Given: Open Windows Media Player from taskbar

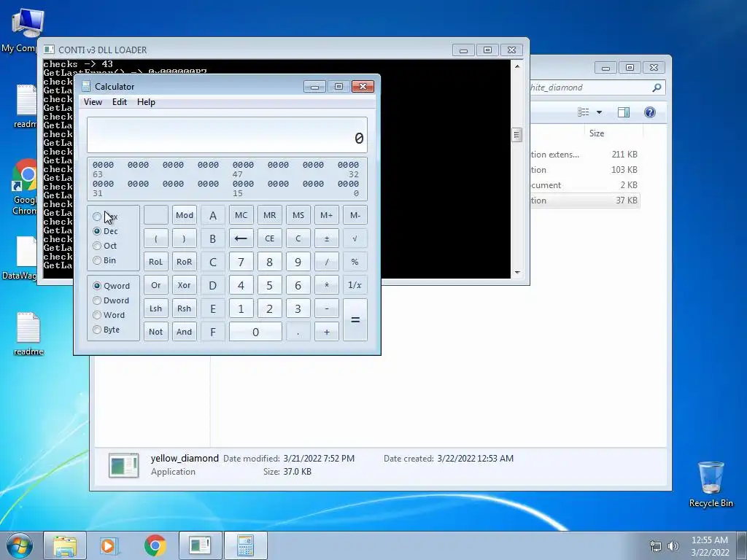Looking at the screenshot, I should coord(109,545).
